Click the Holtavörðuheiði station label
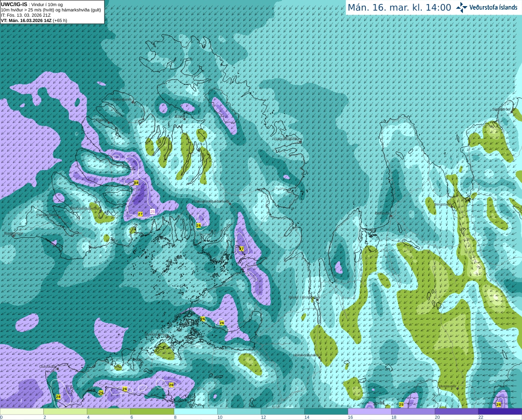The image size is (522, 420). pyautogui.click(x=306, y=355)
